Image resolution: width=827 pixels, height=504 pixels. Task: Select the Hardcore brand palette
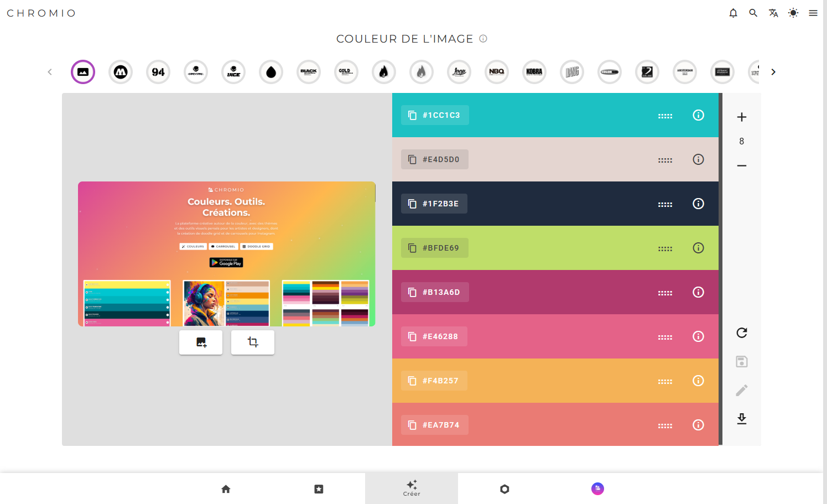pyautogui.click(x=196, y=72)
